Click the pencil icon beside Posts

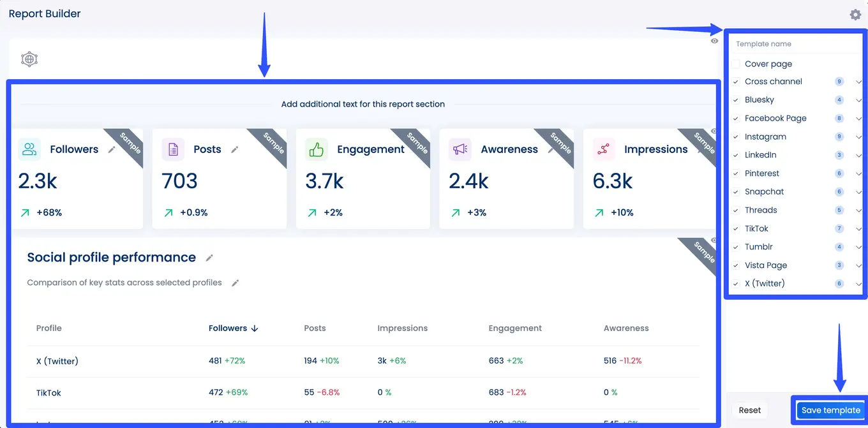[235, 149]
